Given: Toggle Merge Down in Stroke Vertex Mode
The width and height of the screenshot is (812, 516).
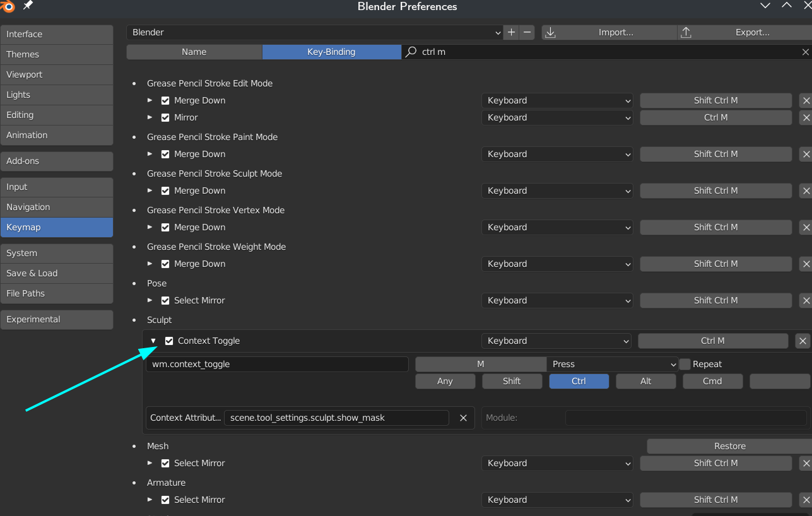Looking at the screenshot, I should click(165, 227).
